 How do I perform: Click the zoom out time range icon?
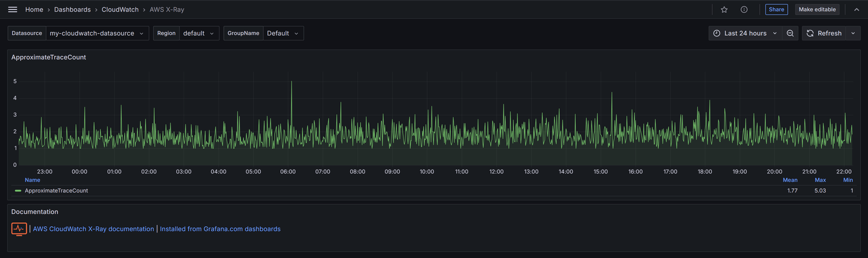[790, 34]
